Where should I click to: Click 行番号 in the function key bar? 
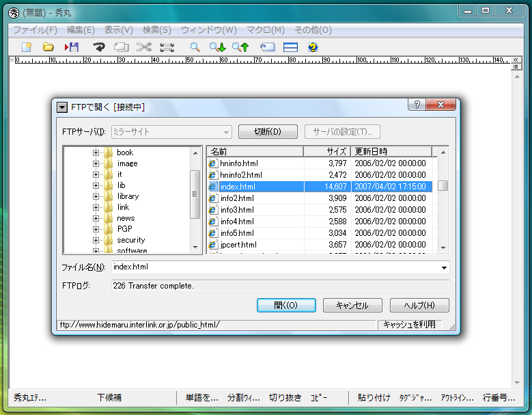(x=499, y=398)
